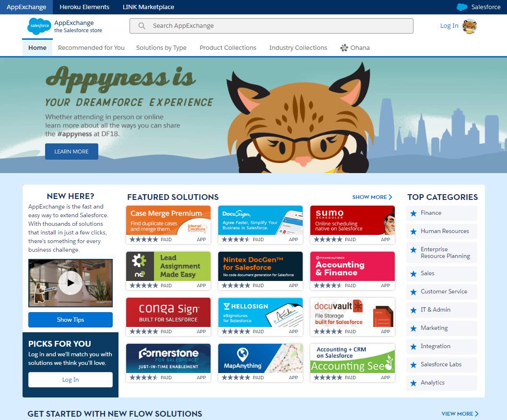Click the Salesforce link in top bar
The height and width of the screenshot is (420, 507).
486,7
